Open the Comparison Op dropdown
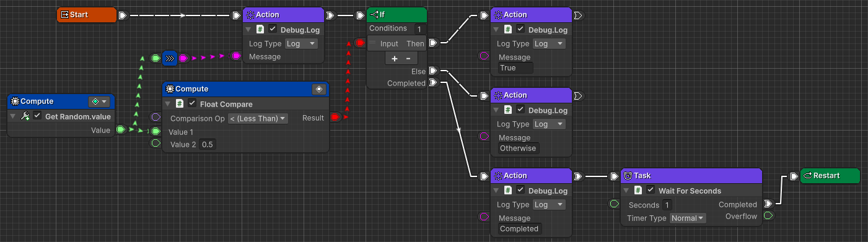This screenshot has height=242, width=868. click(x=258, y=118)
